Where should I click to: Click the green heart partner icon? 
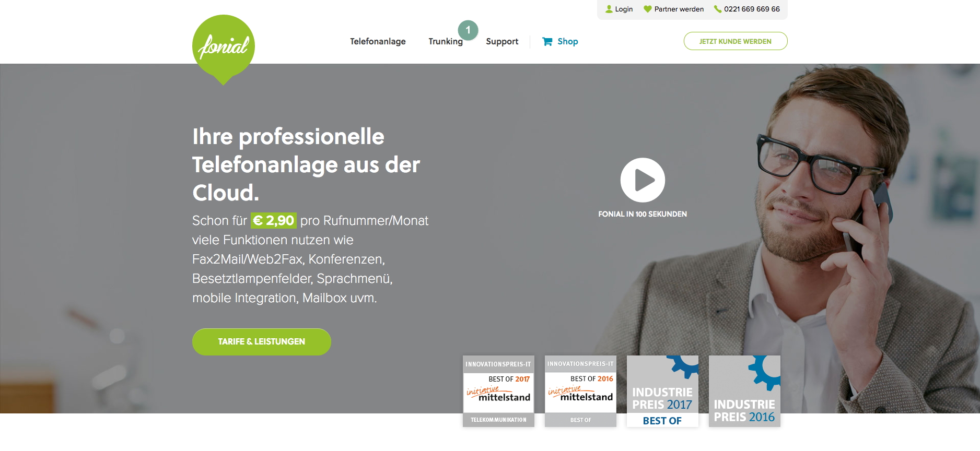(x=648, y=9)
